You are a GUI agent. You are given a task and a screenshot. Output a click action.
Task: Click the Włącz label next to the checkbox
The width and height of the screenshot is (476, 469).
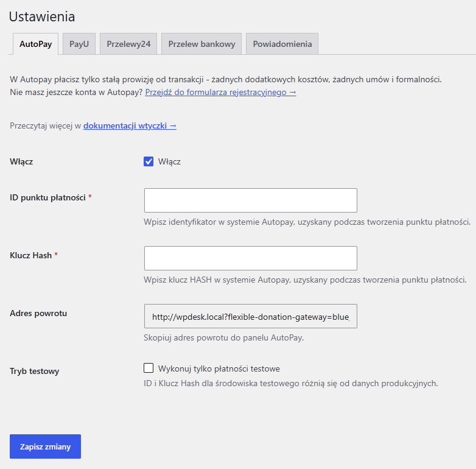click(169, 161)
